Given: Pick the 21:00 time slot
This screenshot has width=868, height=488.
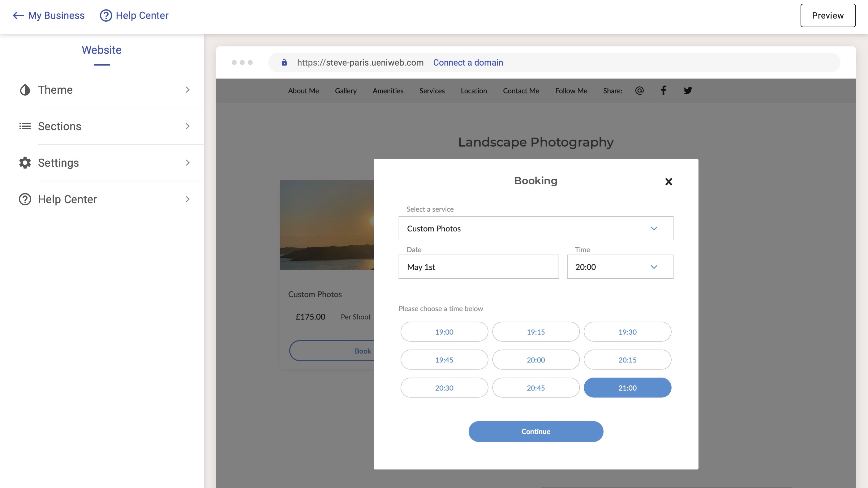Looking at the screenshot, I should (627, 387).
